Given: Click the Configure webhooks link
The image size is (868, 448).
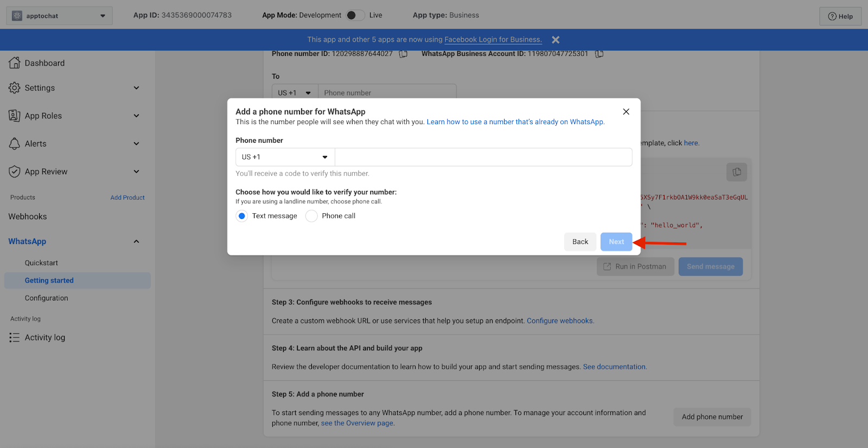Looking at the screenshot, I should click(x=560, y=321).
